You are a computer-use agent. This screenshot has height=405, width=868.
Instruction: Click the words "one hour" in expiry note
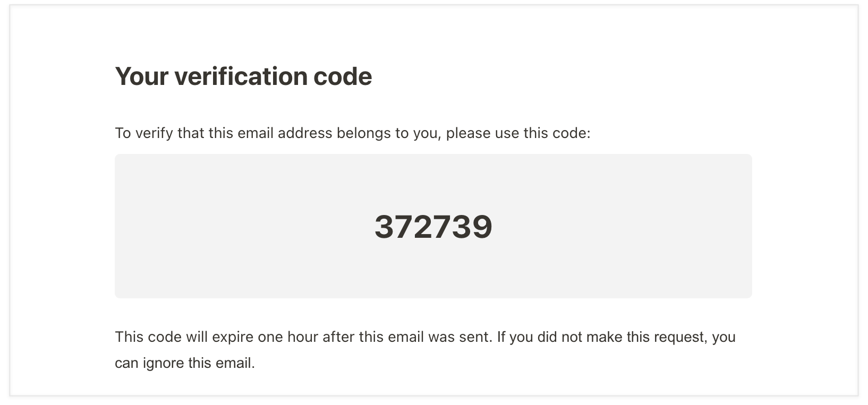tap(288, 337)
